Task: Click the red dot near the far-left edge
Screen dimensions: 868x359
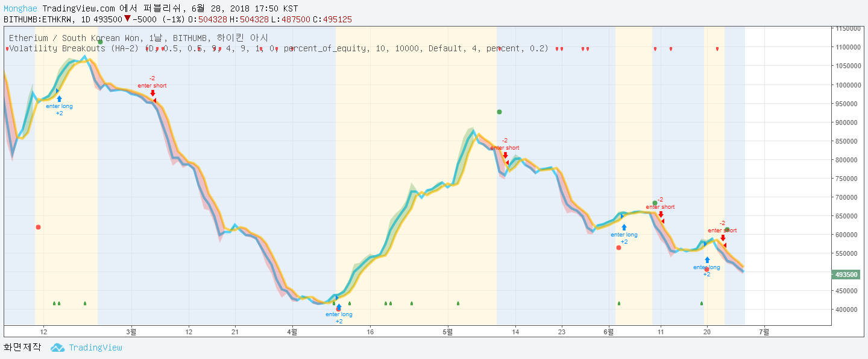Action: click(x=38, y=227)
